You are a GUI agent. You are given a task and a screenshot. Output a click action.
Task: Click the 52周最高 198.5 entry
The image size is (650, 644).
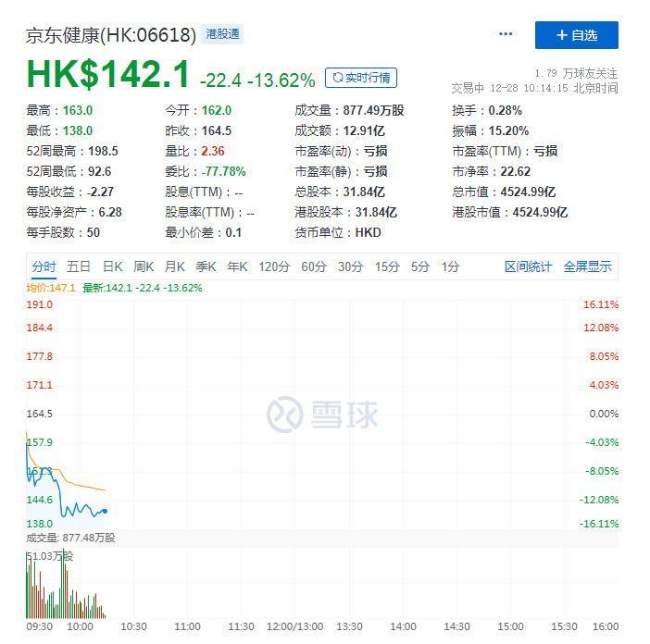click(x=72, y=151)
